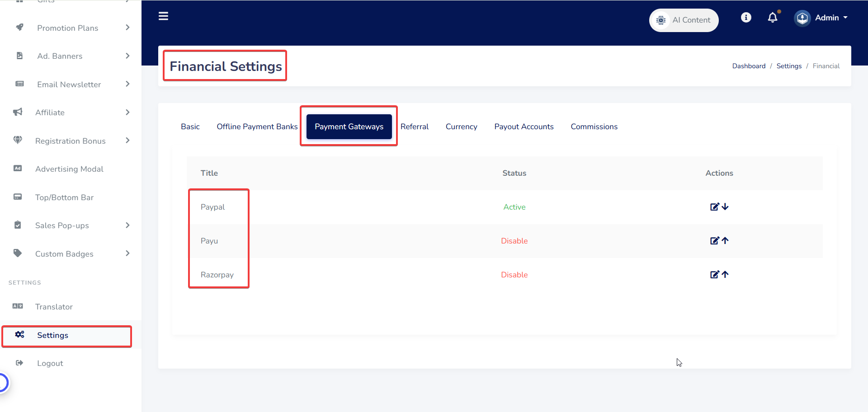The image size is (868, 412).
Task: Follow the Dashboard breadcrumb link
Action: (749, 66)
